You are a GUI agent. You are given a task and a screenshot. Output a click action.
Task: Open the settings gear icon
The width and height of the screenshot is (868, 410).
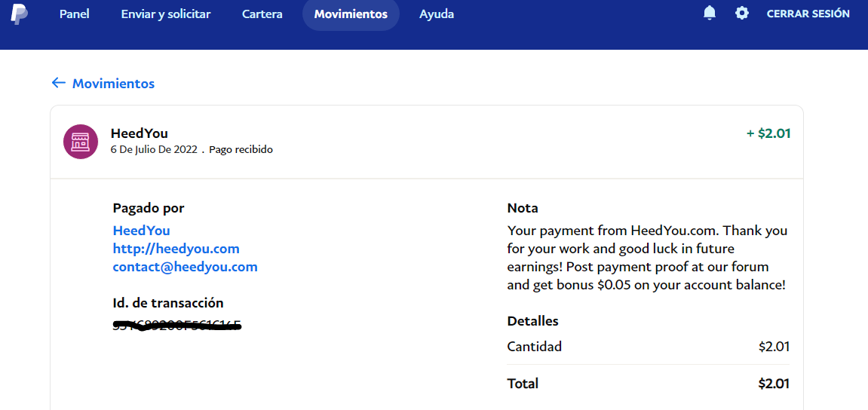click(x=742, y=14)
